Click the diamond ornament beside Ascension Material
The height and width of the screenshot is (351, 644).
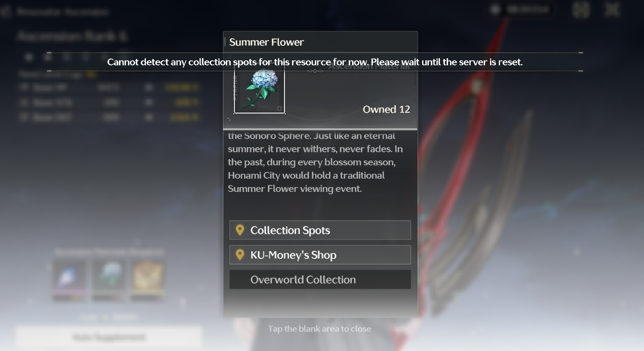(x=315, y=71)
